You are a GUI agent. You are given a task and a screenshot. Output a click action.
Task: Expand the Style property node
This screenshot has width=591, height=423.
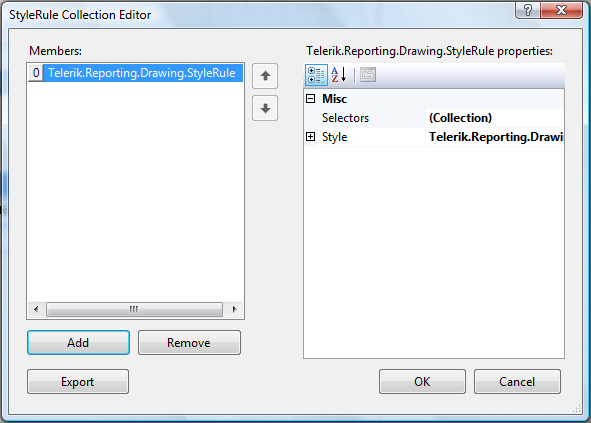pos(311,137)
